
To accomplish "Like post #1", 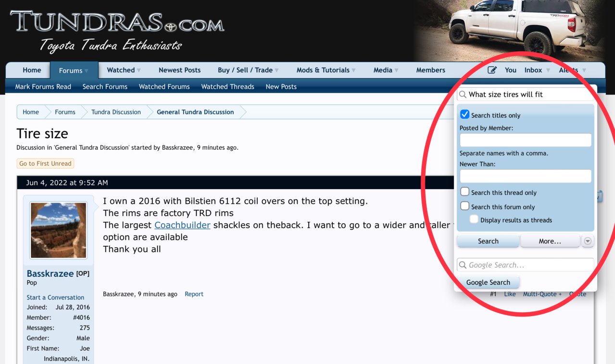I will 510,294.
